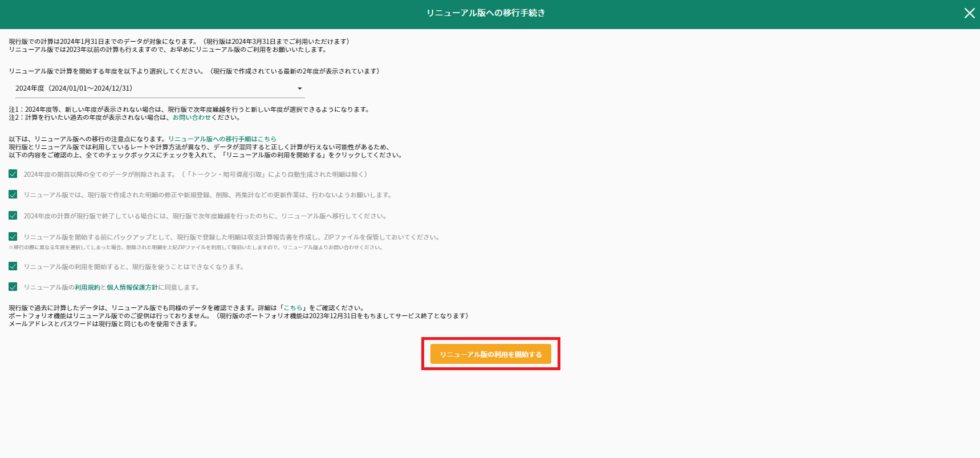
Task: Toggle the バックアップ ZIPファイル保管 checkbox
Action: 13,237
